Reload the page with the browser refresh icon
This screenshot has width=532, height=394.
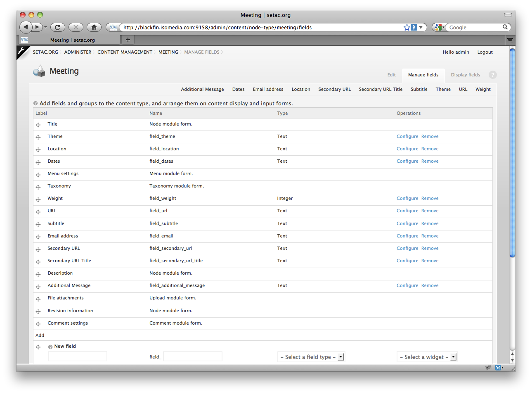[x=57, y=27]
